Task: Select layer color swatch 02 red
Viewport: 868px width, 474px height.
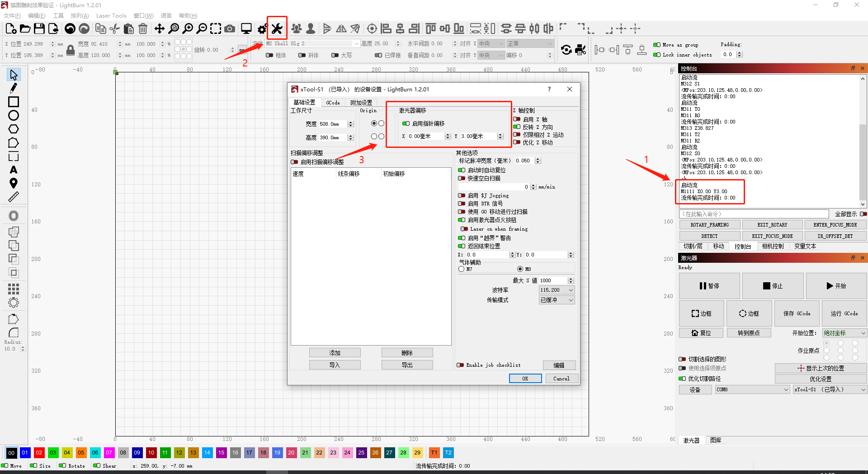Action: pyautogui.click(x=39, y=452)
